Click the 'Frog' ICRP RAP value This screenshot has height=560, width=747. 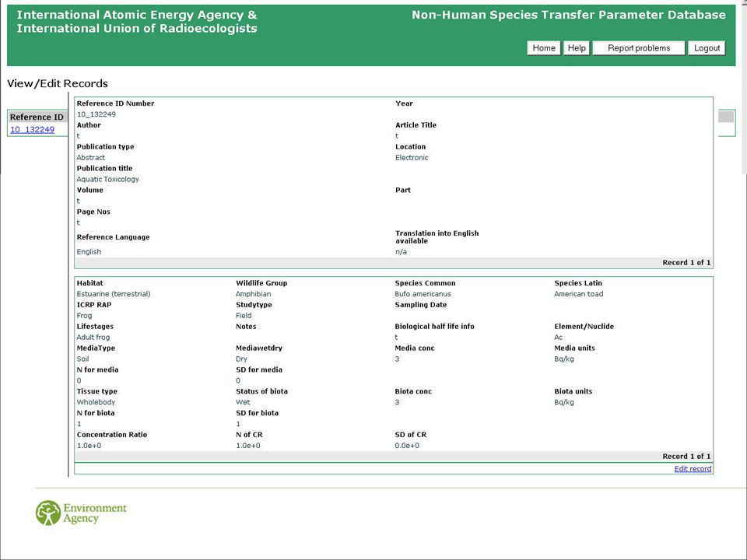point(84,316)
